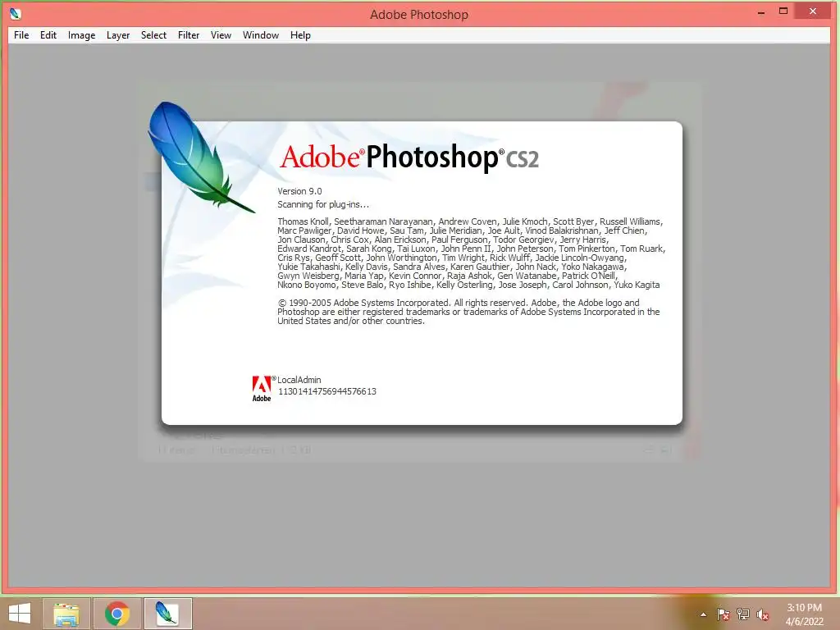Image resolution: width=840 pixels, height=630 pixels.
Task: Open Action Center flag icon
Action: tap(724, 614)
